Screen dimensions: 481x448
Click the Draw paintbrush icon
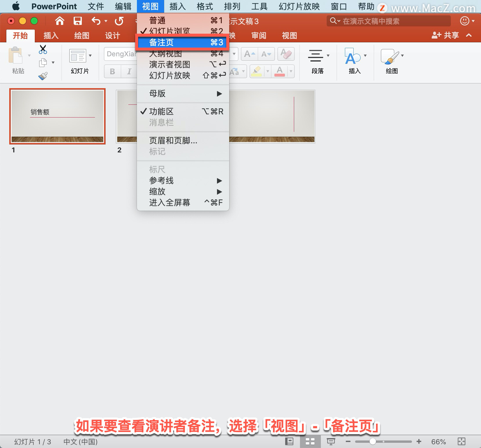pyautogui.click(x=390, y=56)
